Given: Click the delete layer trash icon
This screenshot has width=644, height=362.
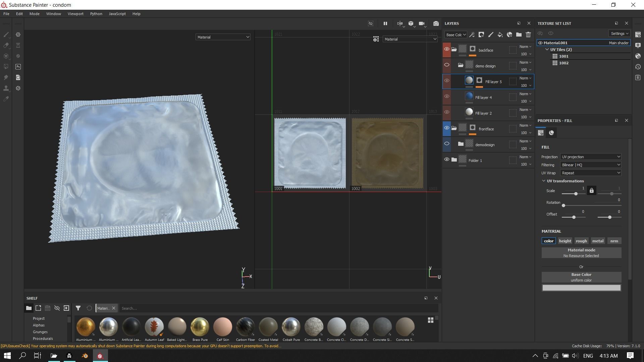Looking at the screenshot, I should click(x=528, y=35).
